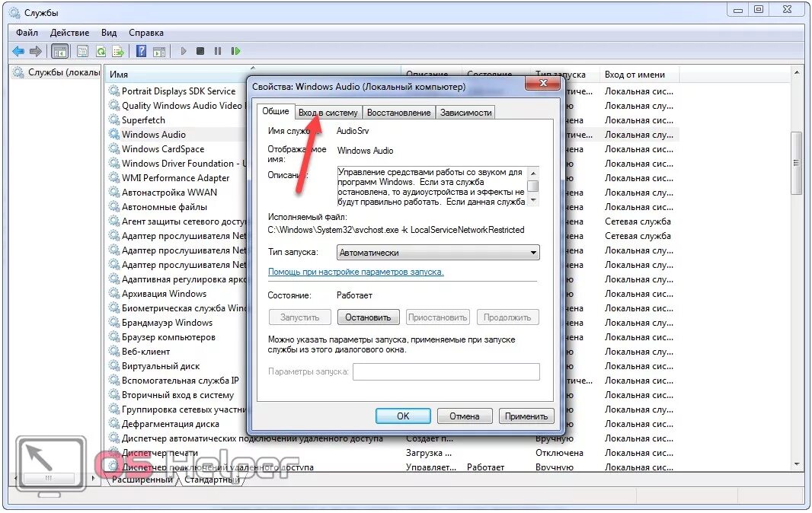
Task: Click services list scroll down arrow
Action: point(797,464)
